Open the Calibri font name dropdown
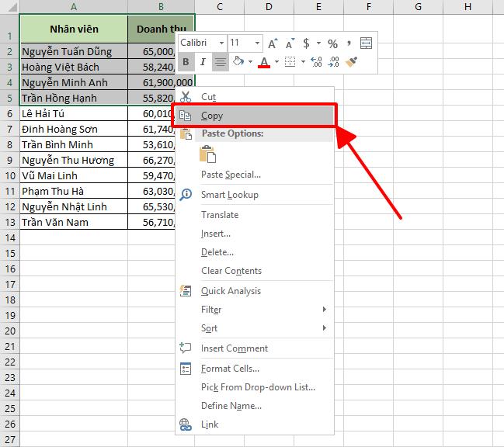Screen dimensions: 504x447 pyautogui.click(x=221, y=43)
